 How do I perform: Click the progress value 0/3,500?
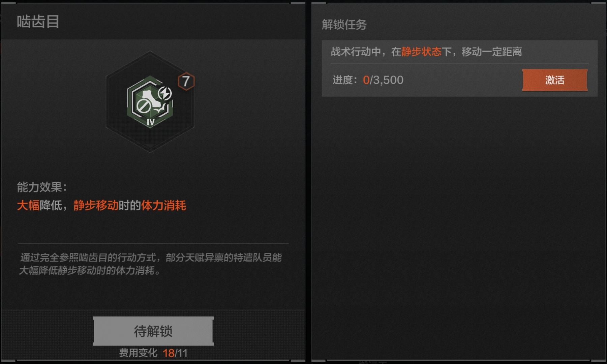coord(383,80)
